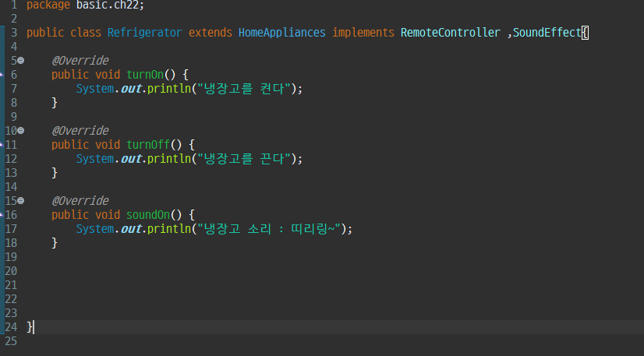Click the closing brace on line 13
This screenshot has height=356, width=644.
(55, 173)
